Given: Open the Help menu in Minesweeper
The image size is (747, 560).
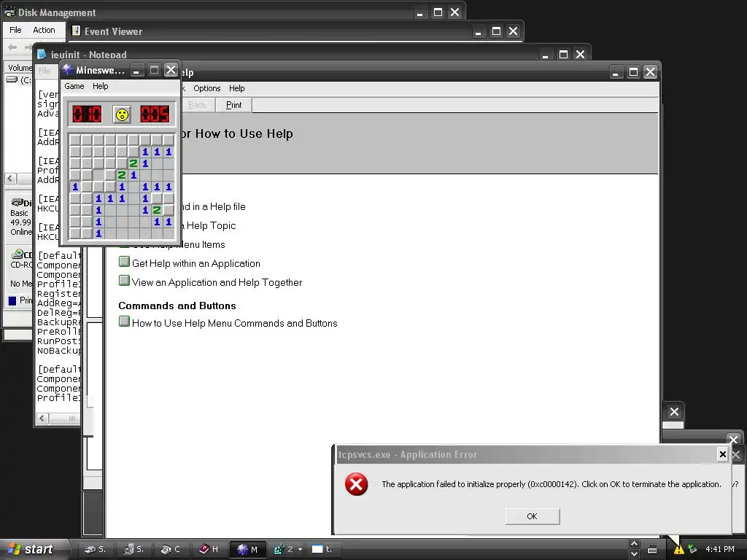Looking at the screenshot, I should [x=100, y=86].
